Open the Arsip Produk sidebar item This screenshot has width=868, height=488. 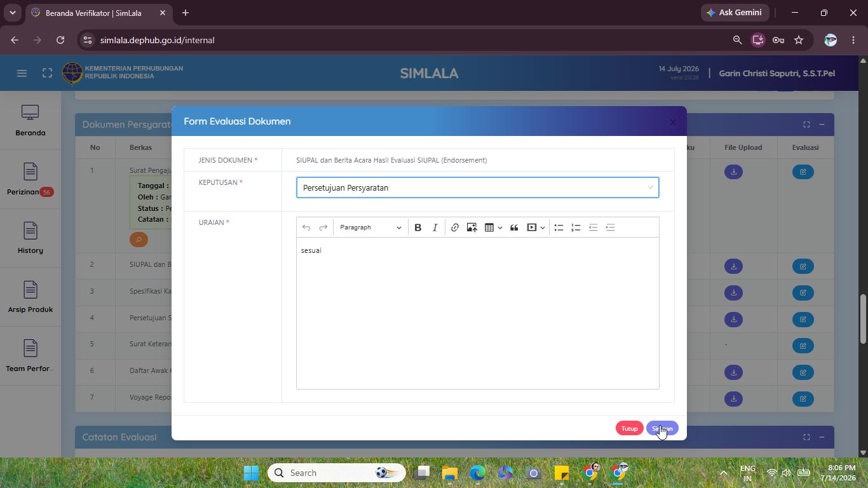pyautogui.click(x=31, y=298)
